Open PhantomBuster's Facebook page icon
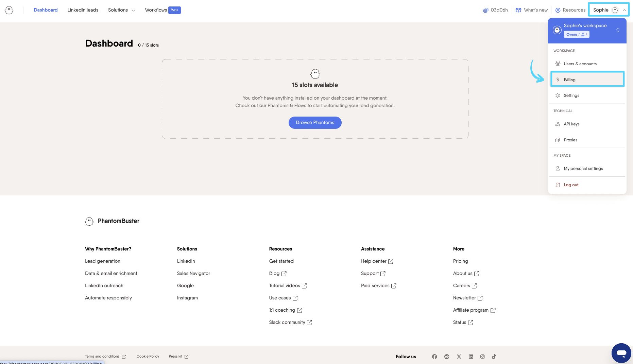This screenshot has height=364, width=633. click(x=434, y=357)
